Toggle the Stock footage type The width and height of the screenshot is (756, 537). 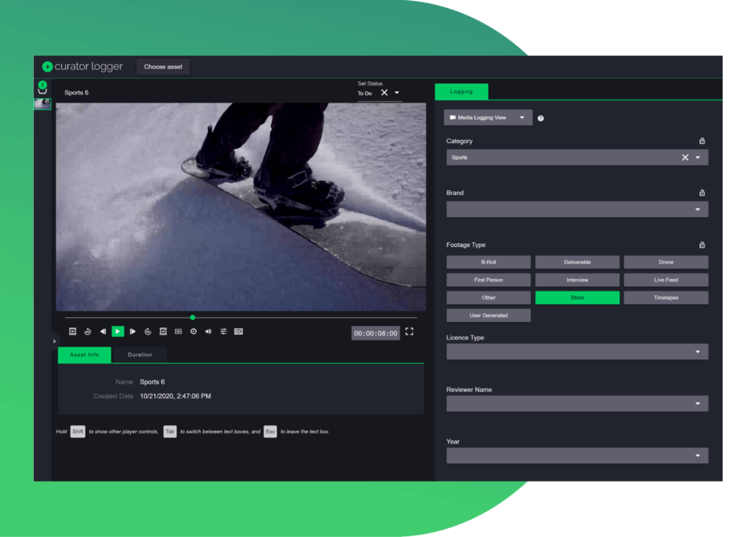pyautogui.click(x=577, y=297)
